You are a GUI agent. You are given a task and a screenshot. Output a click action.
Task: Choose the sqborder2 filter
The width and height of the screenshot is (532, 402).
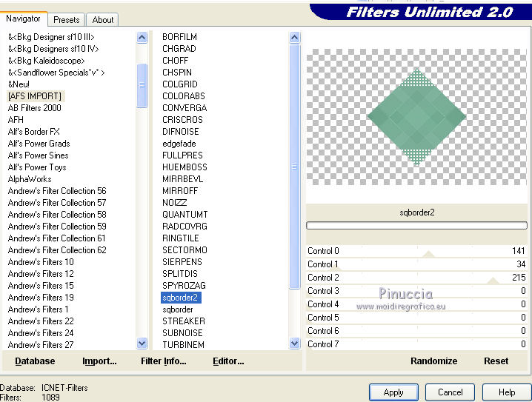click(181, 298)
